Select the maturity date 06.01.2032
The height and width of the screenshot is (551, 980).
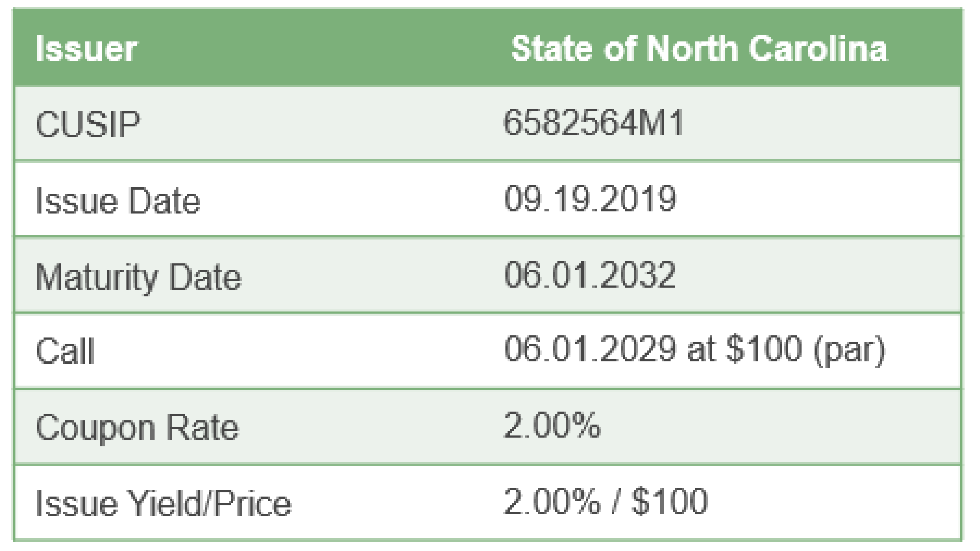[x=590, y=275]
